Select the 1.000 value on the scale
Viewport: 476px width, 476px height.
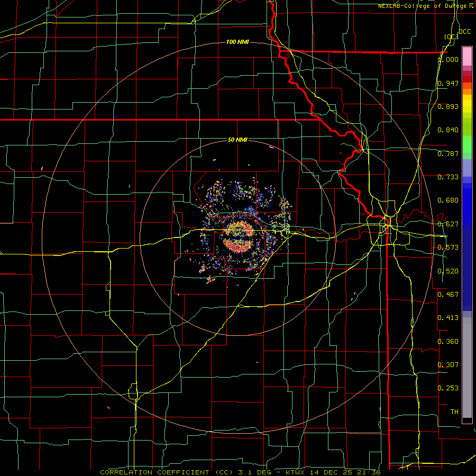pyautogui.click(x=448, y=59)
